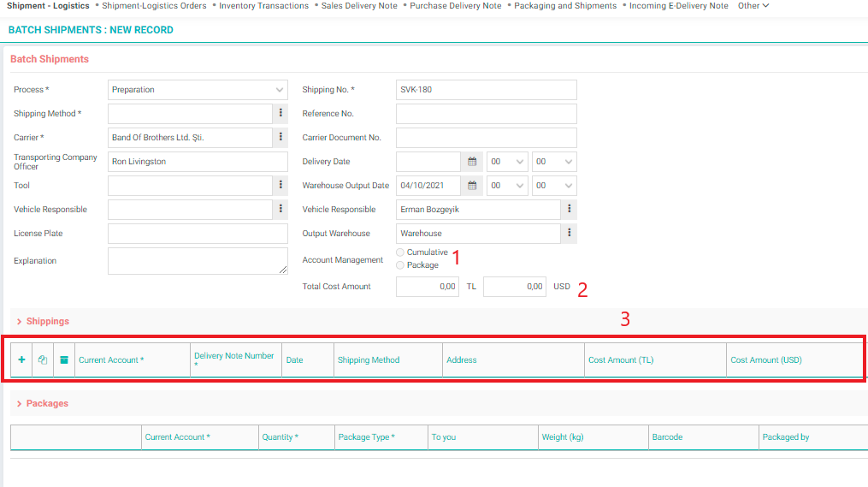Click the three-dot menu beside Erman Bozgeyik
The width and height of the screenshot is (868, 487).
coord(569,209)
